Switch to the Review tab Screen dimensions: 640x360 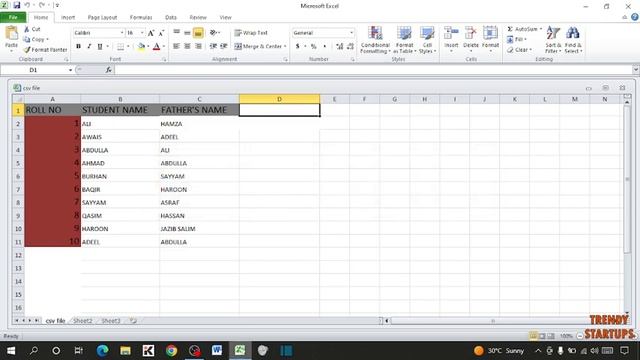click(x=198, y=18)
